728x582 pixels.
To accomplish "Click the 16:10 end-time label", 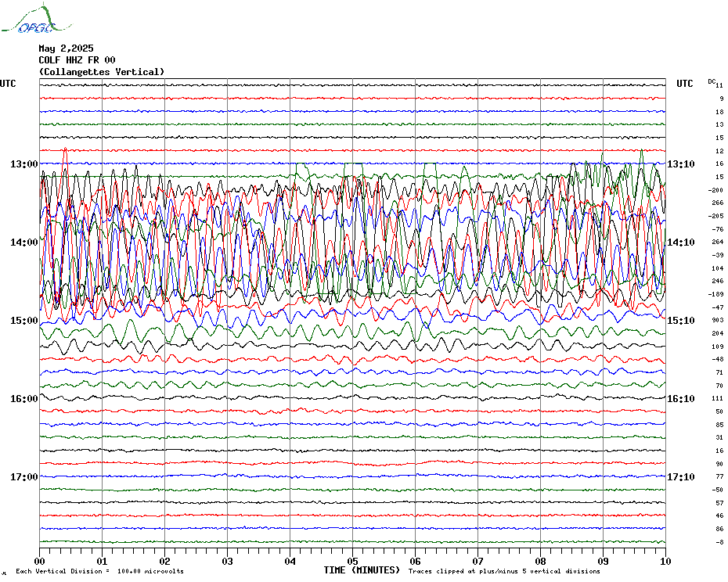I will pos(681,399).
